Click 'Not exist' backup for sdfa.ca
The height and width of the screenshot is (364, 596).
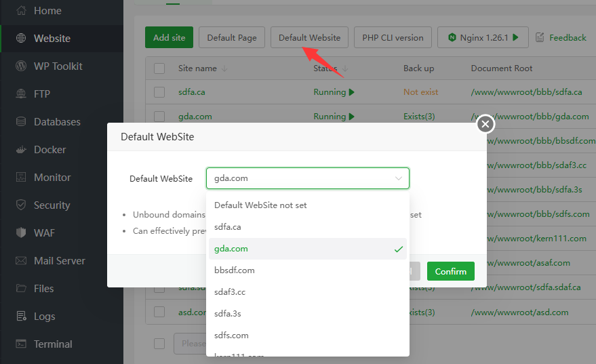click(421, 92)
